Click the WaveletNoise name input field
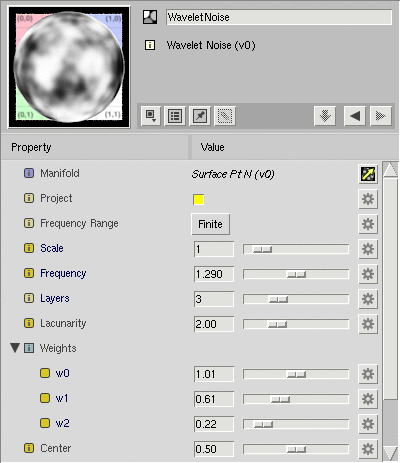 pos(279,17)
